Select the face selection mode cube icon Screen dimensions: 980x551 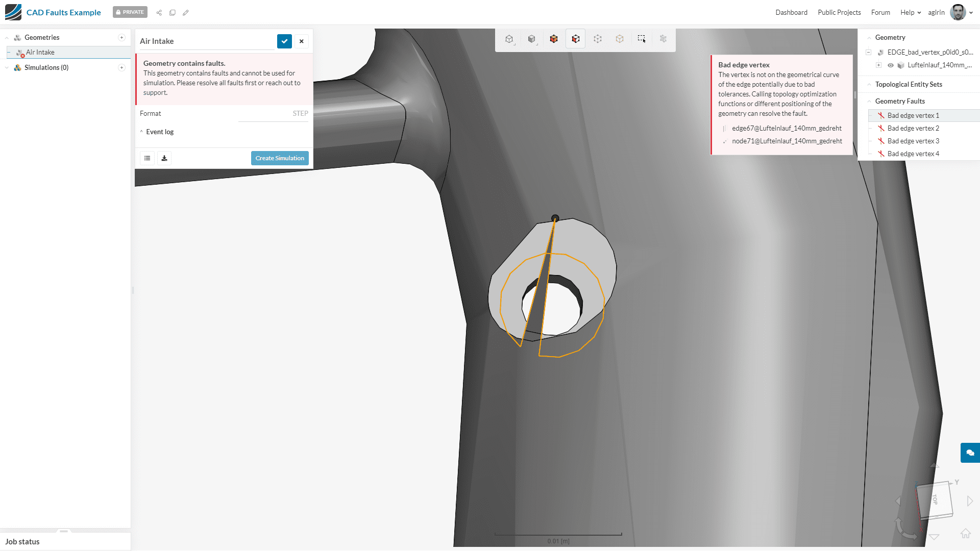coord(576,39)
